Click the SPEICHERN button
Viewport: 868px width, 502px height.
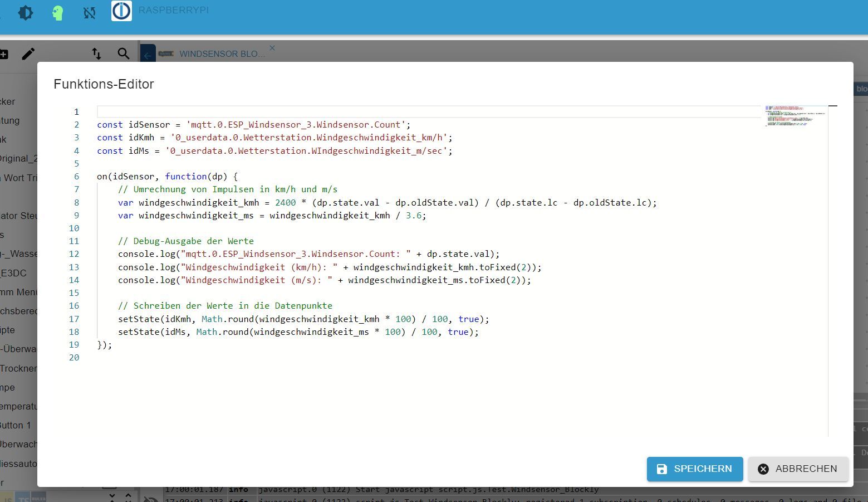pyautogui.click(x=695, y=469)
